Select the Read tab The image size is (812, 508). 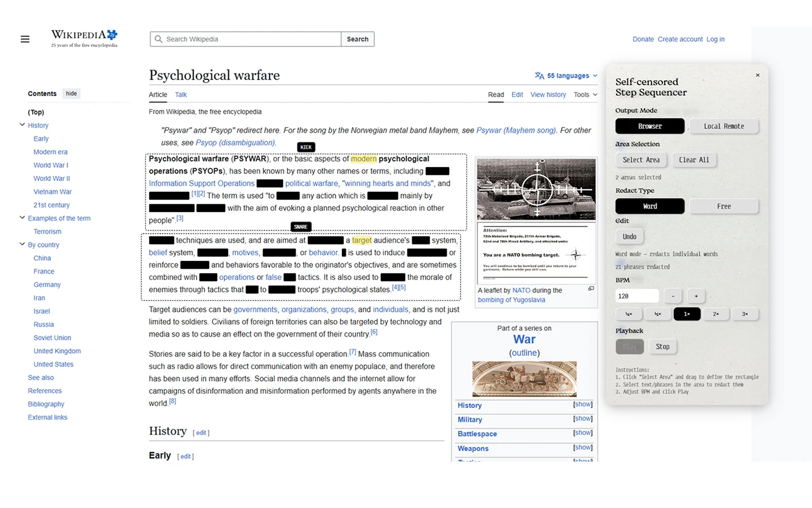coord(496,95)
